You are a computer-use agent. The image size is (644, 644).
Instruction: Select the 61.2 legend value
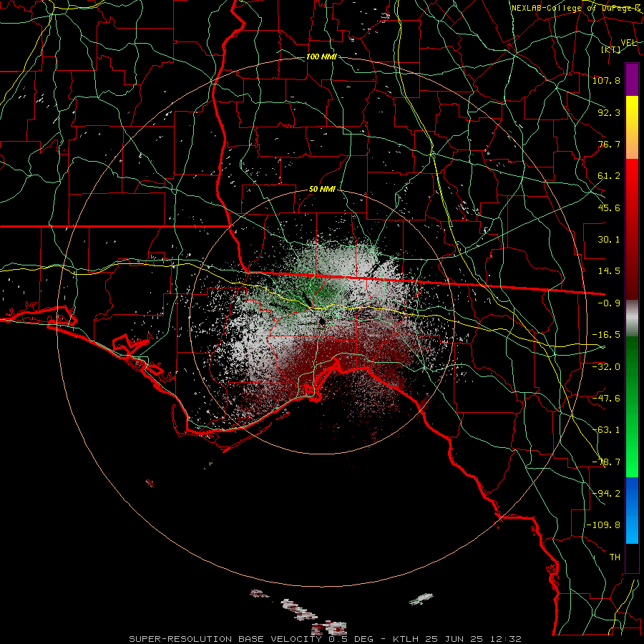point(609,176)
